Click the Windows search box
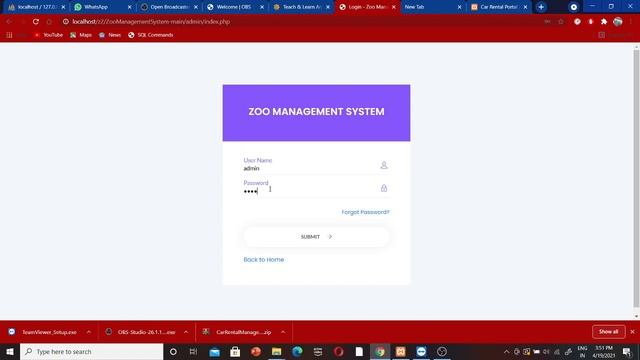640x360 pixels. (x=91, y=351)
